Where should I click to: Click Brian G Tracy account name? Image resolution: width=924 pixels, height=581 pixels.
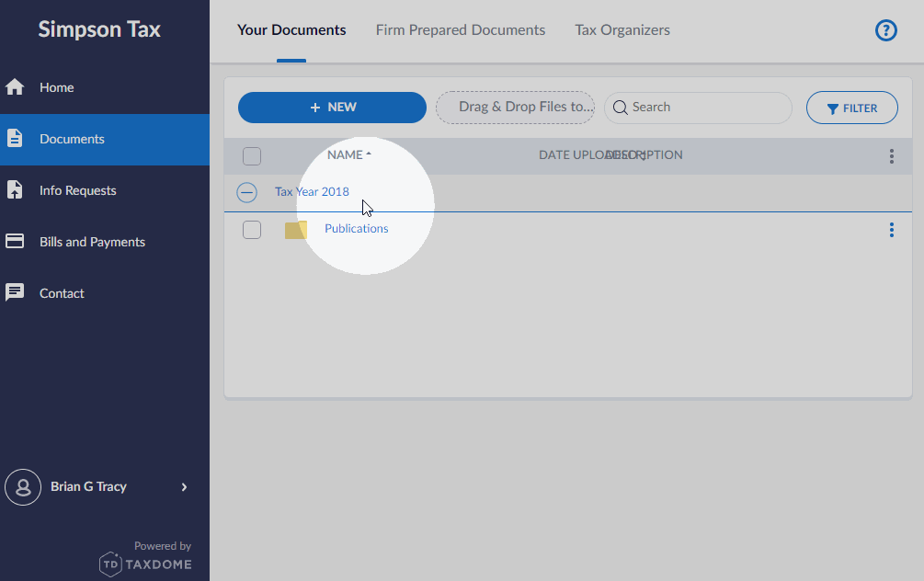click(88, 486)
